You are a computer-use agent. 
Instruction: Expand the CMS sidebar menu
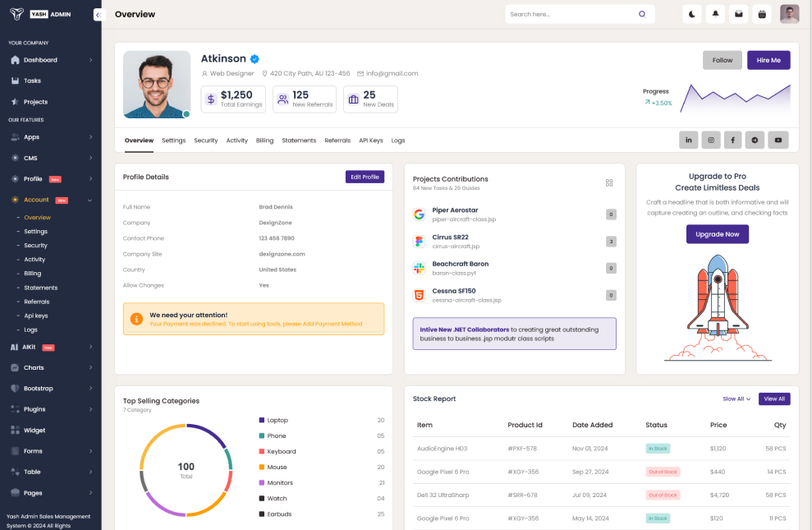tap(51, 158)
